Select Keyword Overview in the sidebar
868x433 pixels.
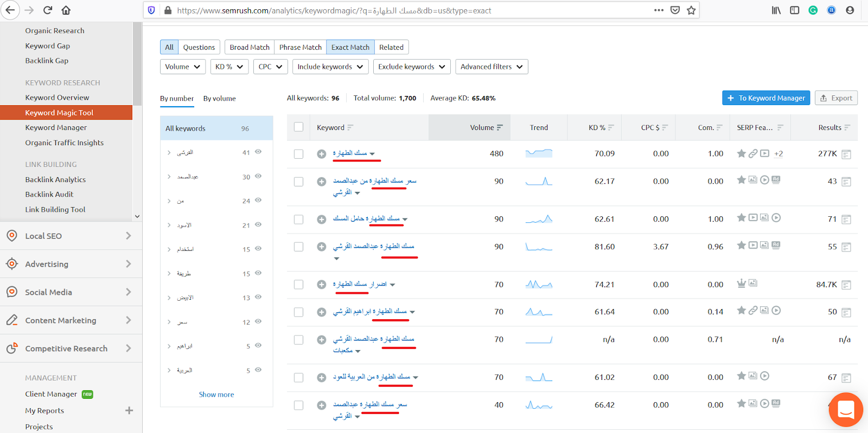pos(57,98)
